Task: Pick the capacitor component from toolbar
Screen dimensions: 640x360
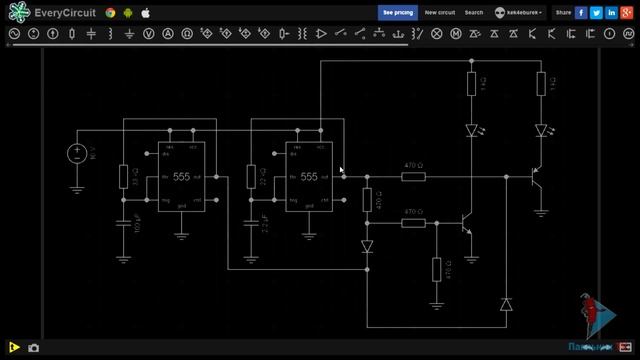Action: click(x=91, y=33)
